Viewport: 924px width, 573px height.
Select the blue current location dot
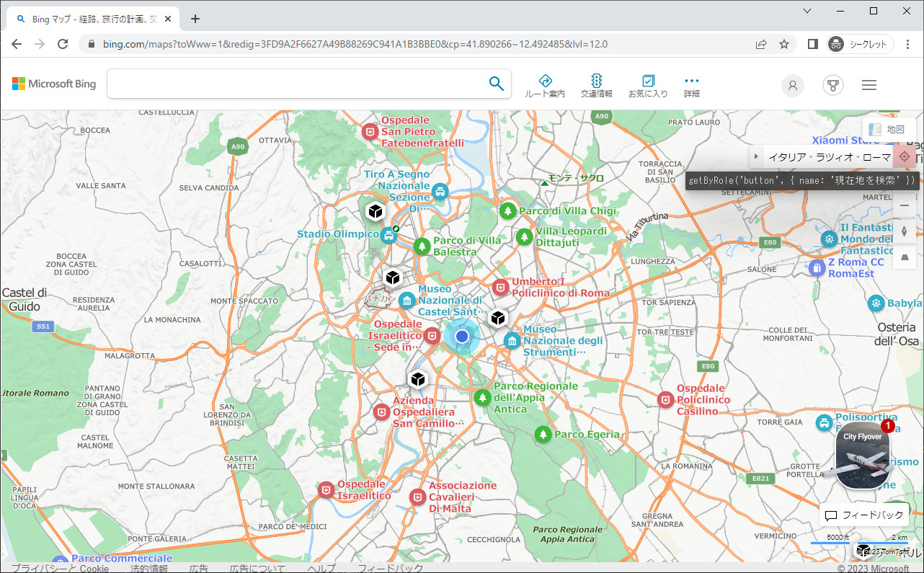[x=462, y=336]
